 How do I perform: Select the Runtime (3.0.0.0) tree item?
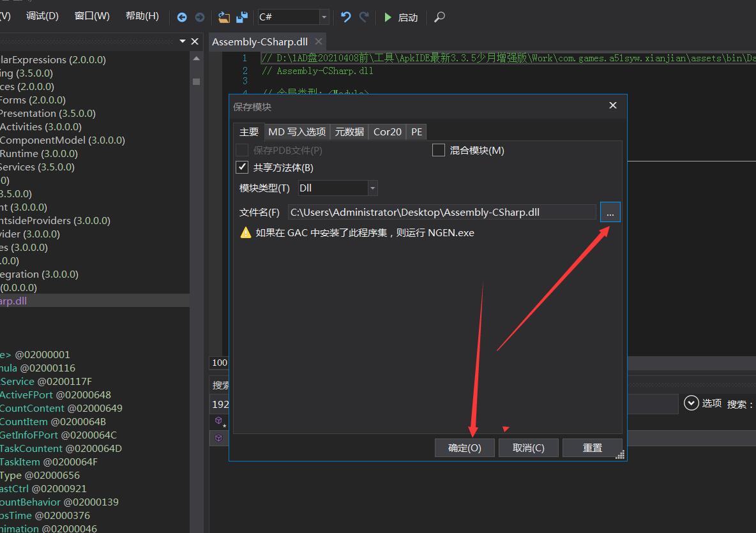click(38, 154)
